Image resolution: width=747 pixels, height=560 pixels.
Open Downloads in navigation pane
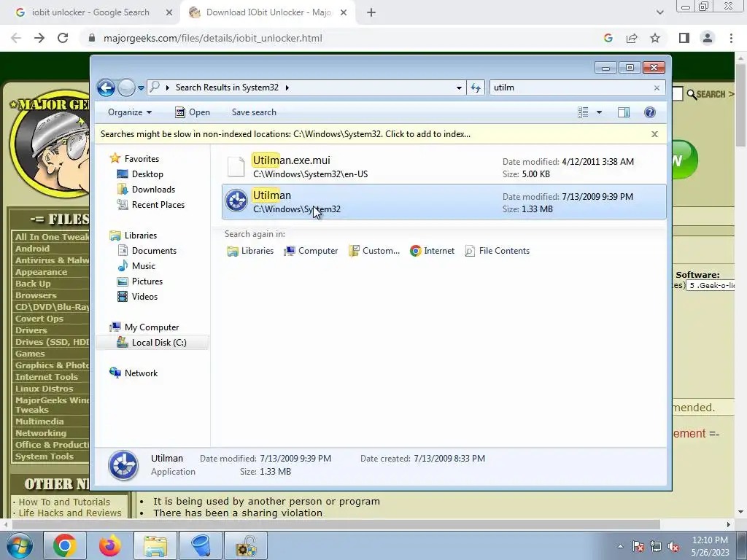pyautogui.click(x=153, y=190)
